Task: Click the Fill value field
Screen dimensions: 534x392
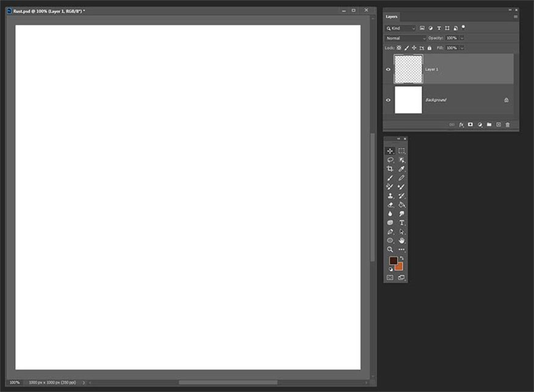Action: [452, 48]
